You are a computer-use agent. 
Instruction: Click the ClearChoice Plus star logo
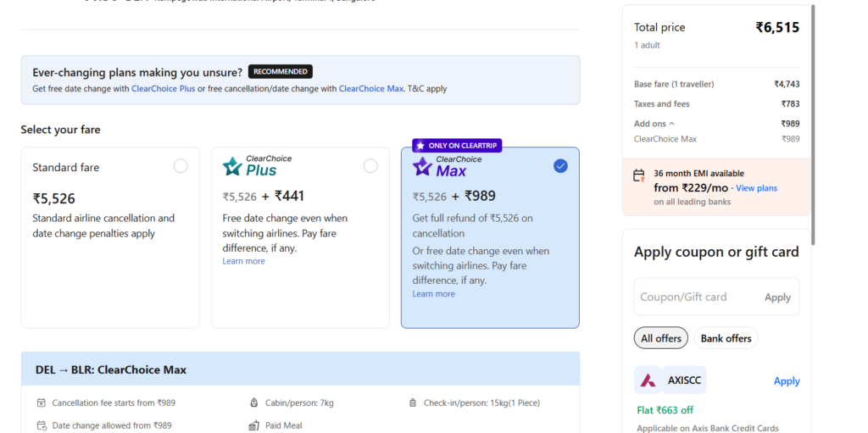point(232,166)
